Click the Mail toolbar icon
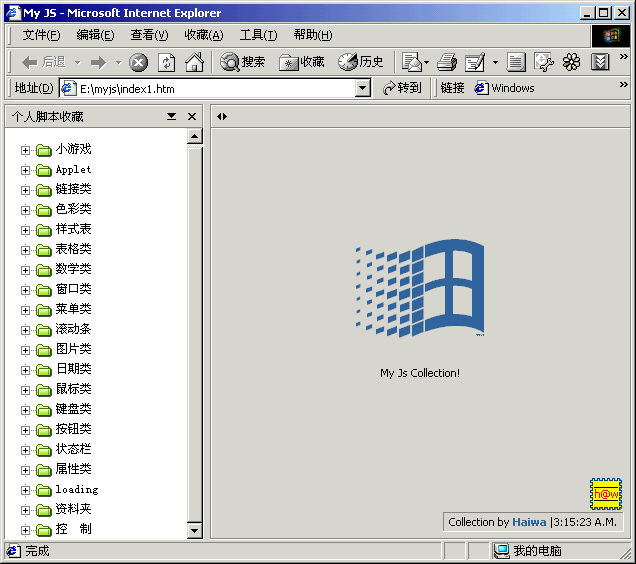636x564 pixels. point(412,62)
